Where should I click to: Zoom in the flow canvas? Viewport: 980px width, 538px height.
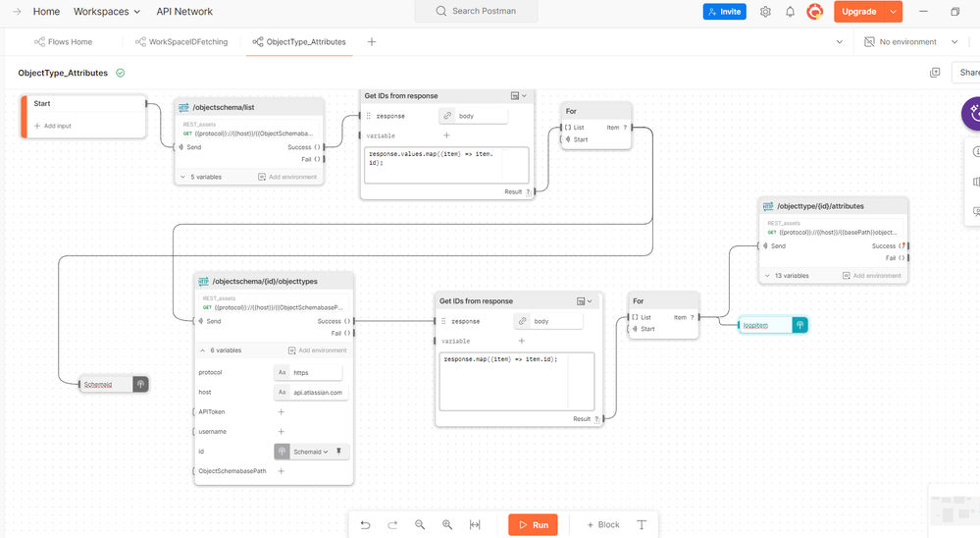coord(447,525)
